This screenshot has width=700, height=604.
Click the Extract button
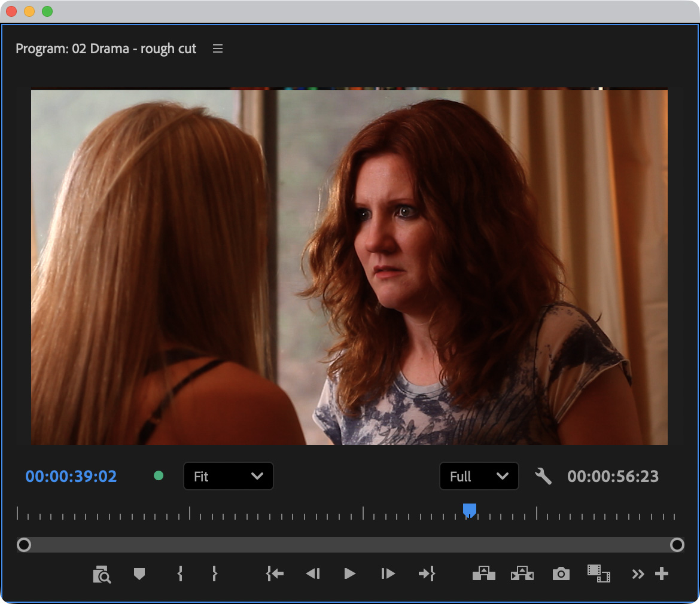522,574
